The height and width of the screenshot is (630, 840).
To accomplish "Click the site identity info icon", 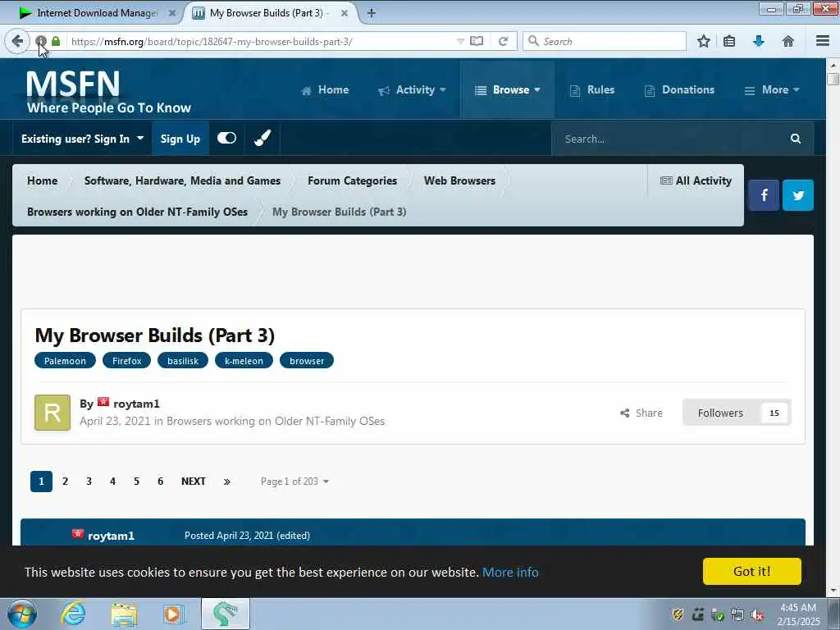I will 41,41.
